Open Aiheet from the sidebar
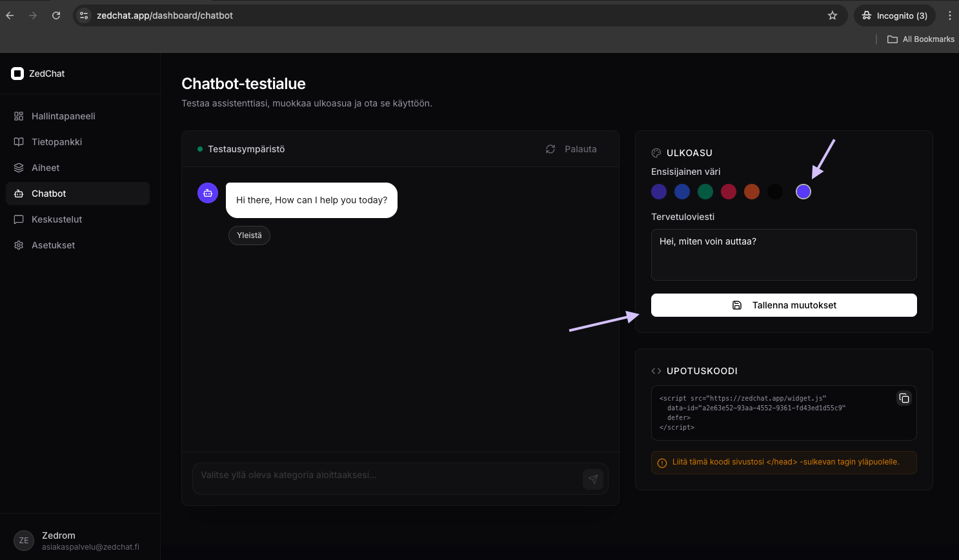 (45, 168)
